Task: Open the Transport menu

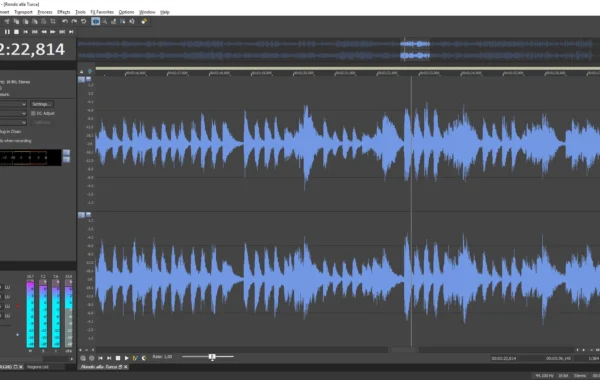Action: tap(23, 12)
